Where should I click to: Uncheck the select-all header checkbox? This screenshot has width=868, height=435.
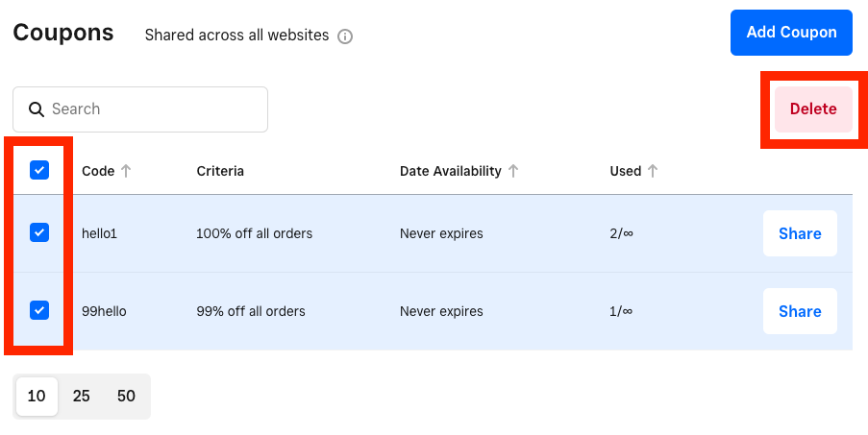39,170
